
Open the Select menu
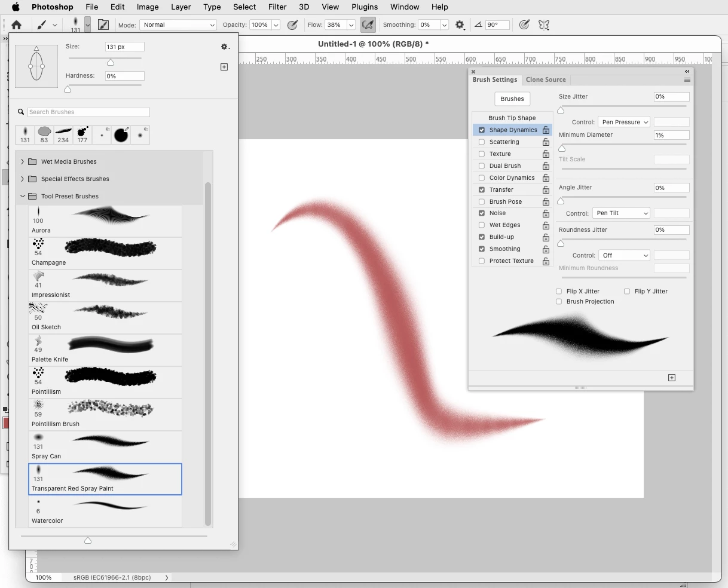coord(244,7)
